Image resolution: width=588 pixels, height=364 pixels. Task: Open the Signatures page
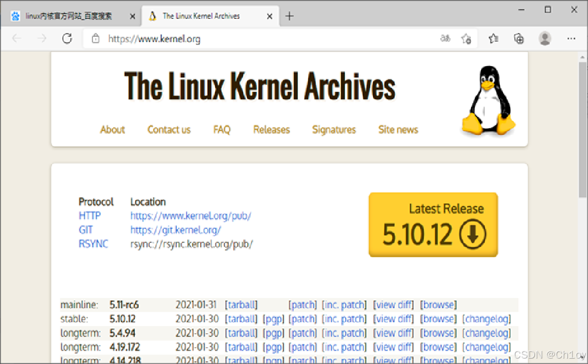(x=334, y=130)
